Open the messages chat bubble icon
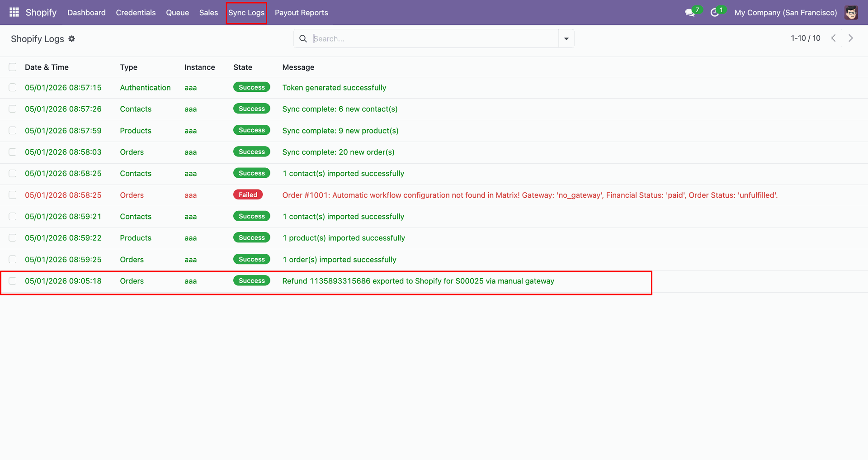 tap(690, 13)
